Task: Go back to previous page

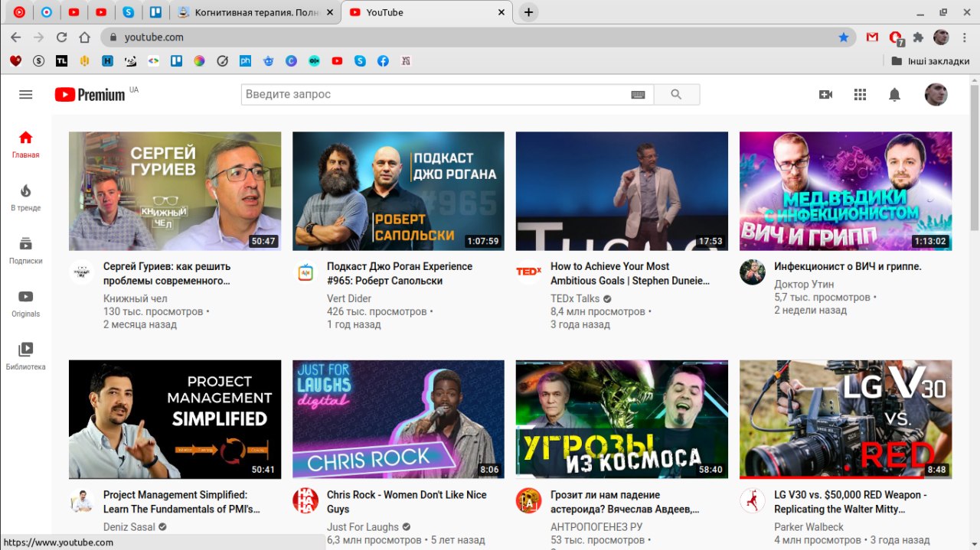Action: pyautogui.click(x=15, y=37)
